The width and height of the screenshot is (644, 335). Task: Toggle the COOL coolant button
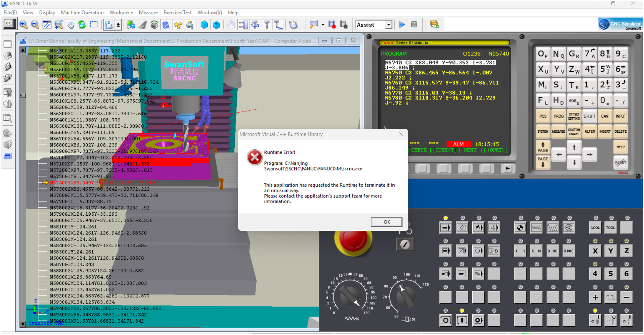pyautogui.click(x=595, y=228)
